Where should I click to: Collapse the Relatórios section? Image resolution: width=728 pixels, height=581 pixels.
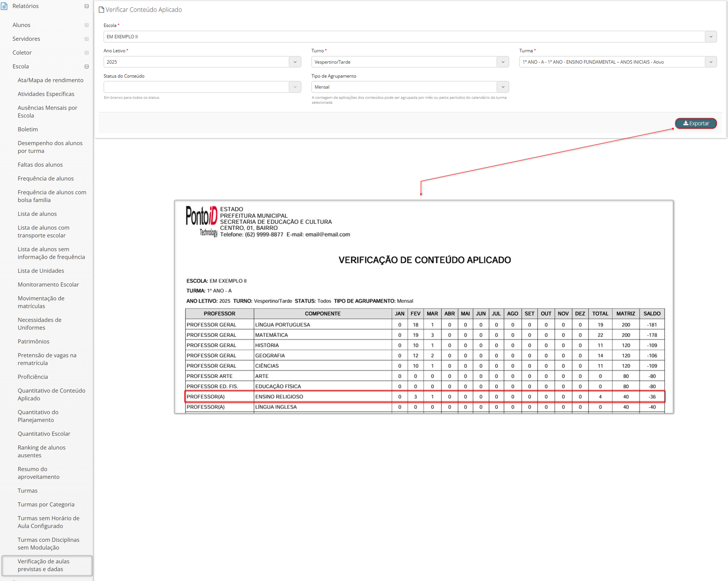tap(86, 6)
